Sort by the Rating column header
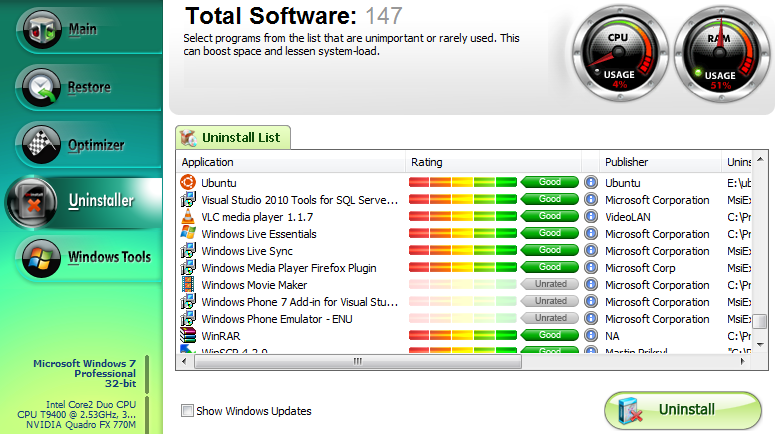This screenshot has height=434, width=777. (x=494, y=162)
